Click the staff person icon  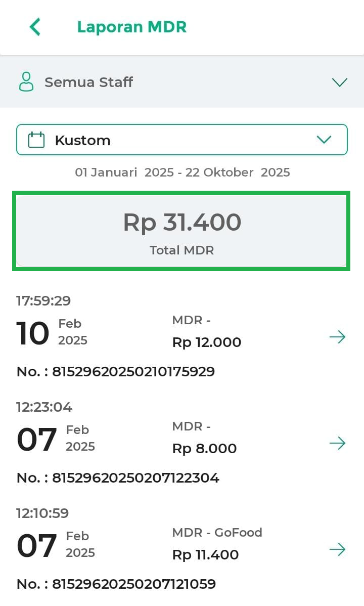[26, 82]
